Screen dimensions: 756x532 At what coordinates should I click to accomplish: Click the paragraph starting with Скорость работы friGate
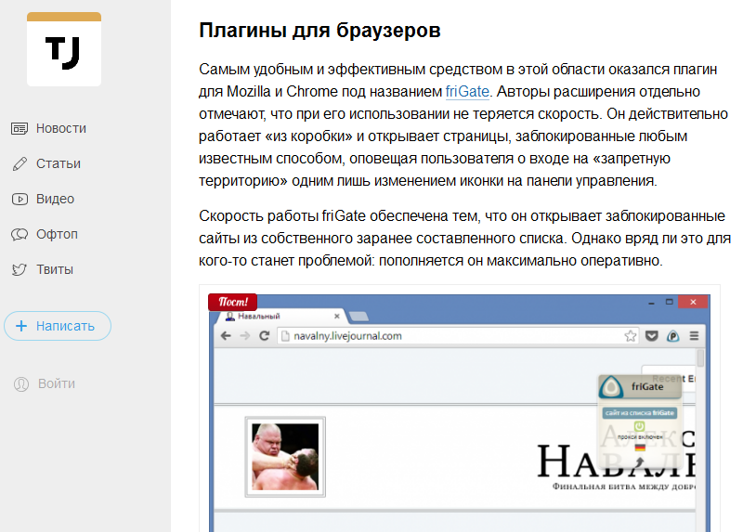pos(464,239)
